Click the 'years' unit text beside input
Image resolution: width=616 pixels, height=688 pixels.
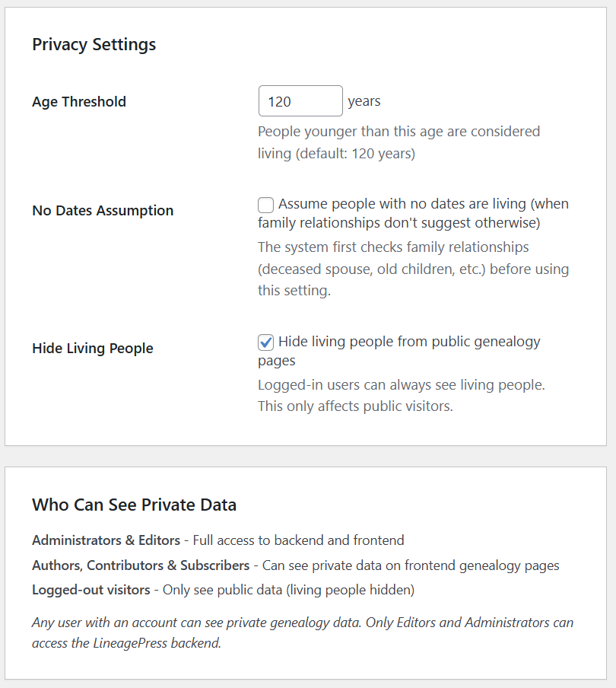click(x=364, y=101)
